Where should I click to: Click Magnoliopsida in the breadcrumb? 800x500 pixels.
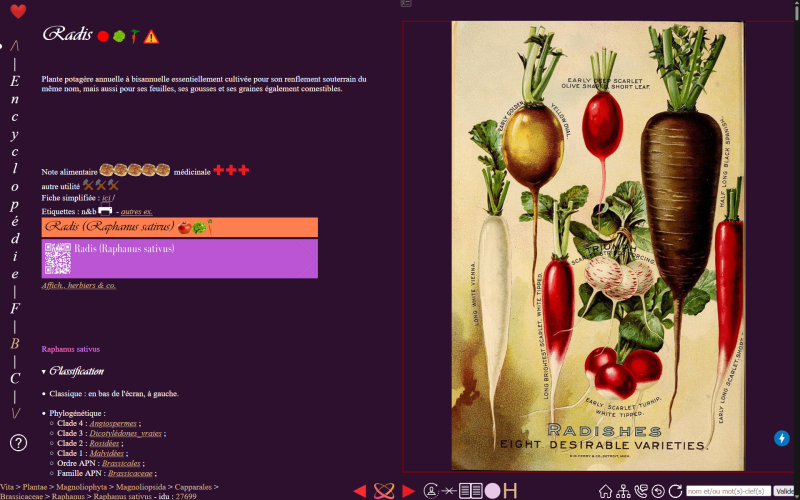[141, 487]
